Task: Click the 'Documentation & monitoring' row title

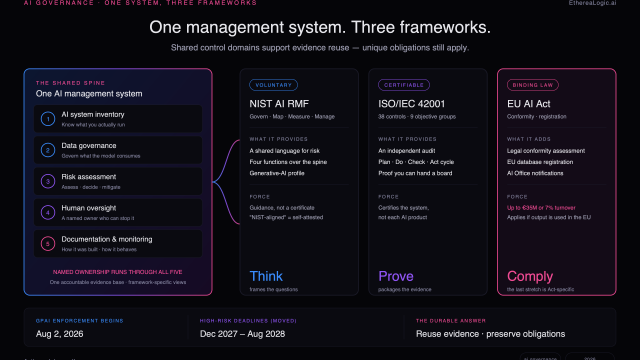Action: 107,239
